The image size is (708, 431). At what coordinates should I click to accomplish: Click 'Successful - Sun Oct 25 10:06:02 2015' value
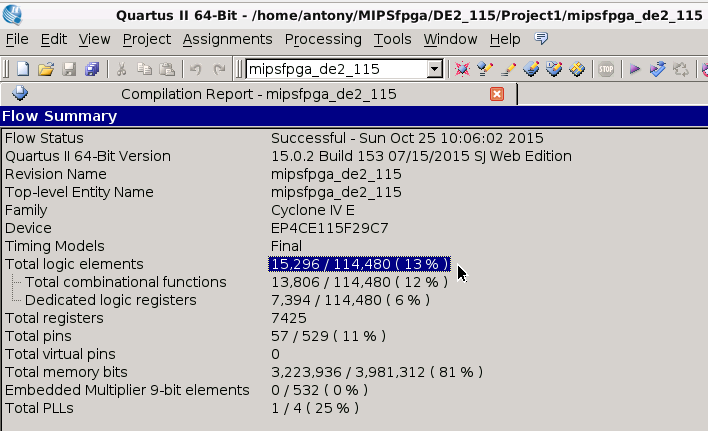click(x=407, y=138)
